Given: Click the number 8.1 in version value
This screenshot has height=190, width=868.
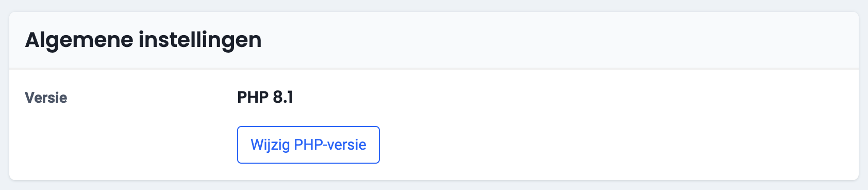Looking at the screenshot, I should [x=283, y=97].
